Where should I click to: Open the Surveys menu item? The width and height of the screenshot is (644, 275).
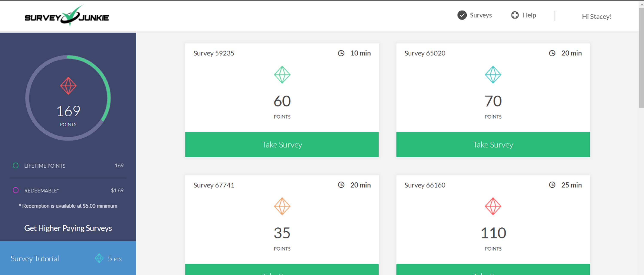475,15
